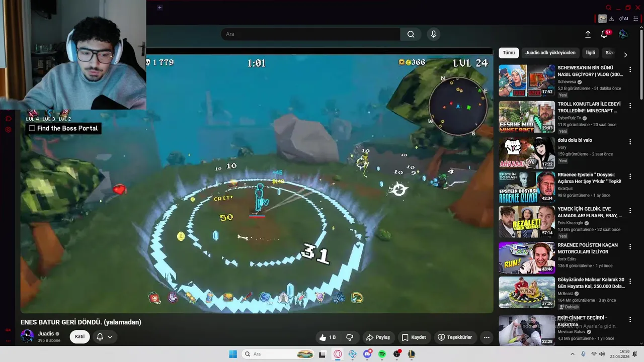Open the SCHEWESANIN BİR GÜNÜ video thumbnail
This screenshot has width=644, height=362.
527,80
